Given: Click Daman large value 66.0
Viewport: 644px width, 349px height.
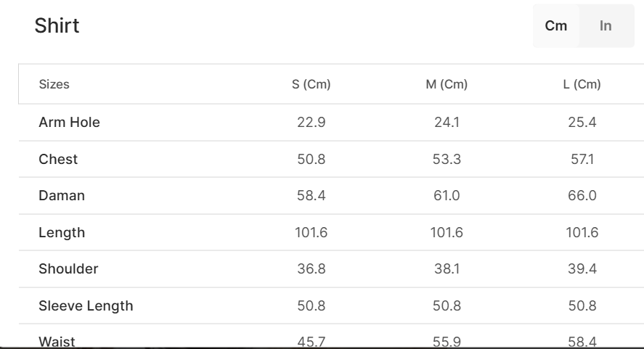Looking at the screenshot, I should tap(582, 195).
